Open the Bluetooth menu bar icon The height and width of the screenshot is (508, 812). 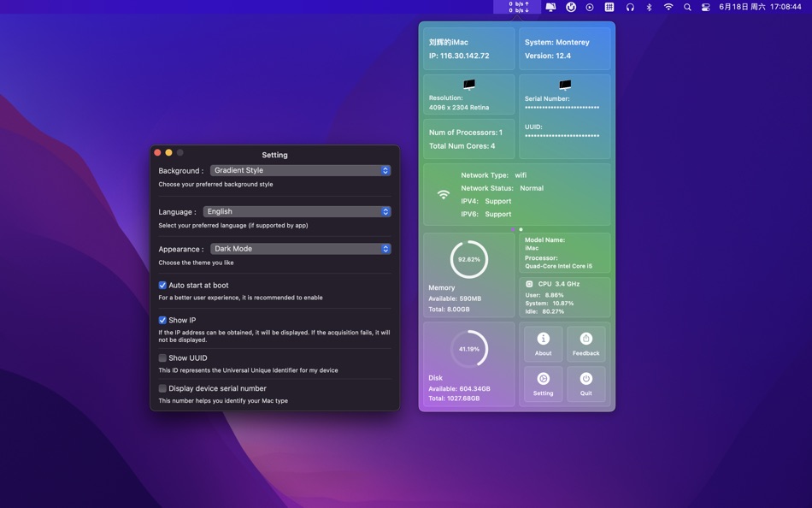(x=649, y=7)
